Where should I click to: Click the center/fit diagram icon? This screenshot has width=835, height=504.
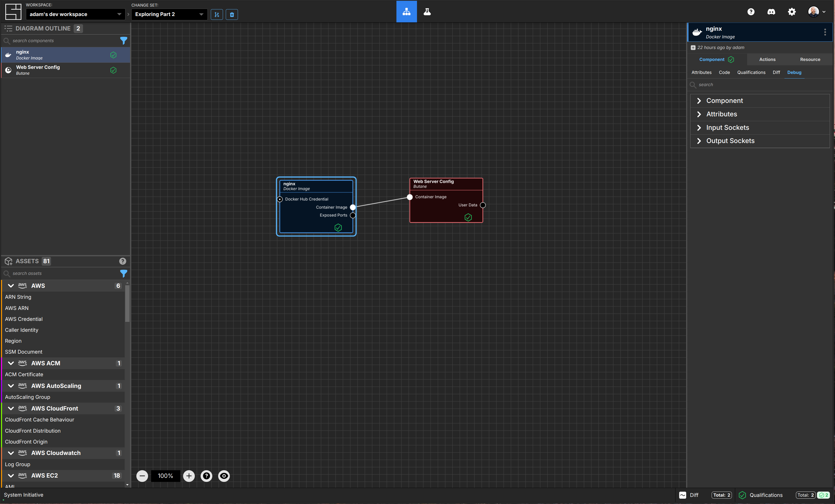point(224,475)
